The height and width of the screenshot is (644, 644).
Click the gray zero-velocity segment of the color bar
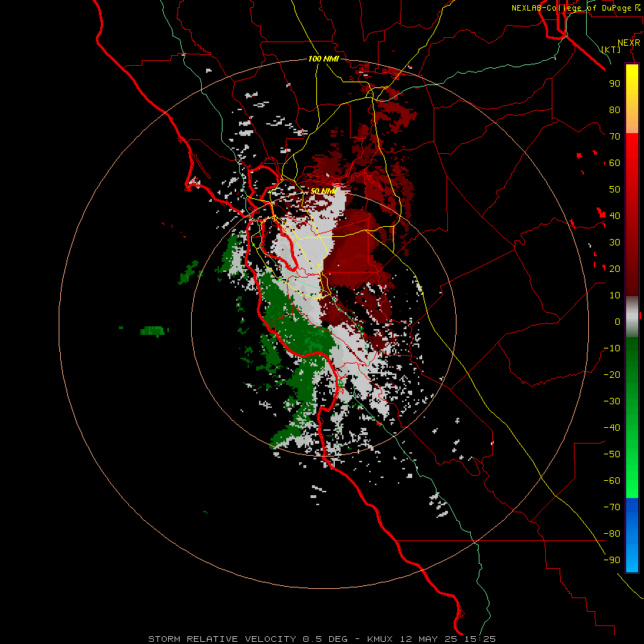(x=632, y=317)
